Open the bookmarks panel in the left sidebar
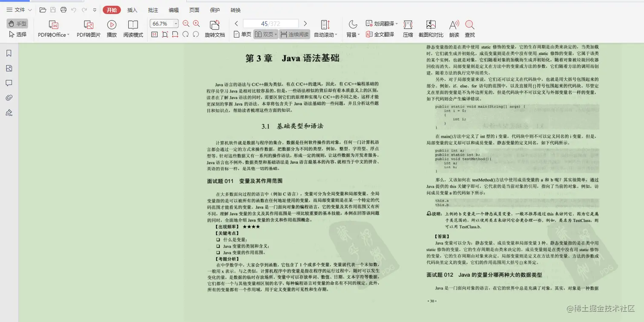644x322 pixels. click(9, 53)
